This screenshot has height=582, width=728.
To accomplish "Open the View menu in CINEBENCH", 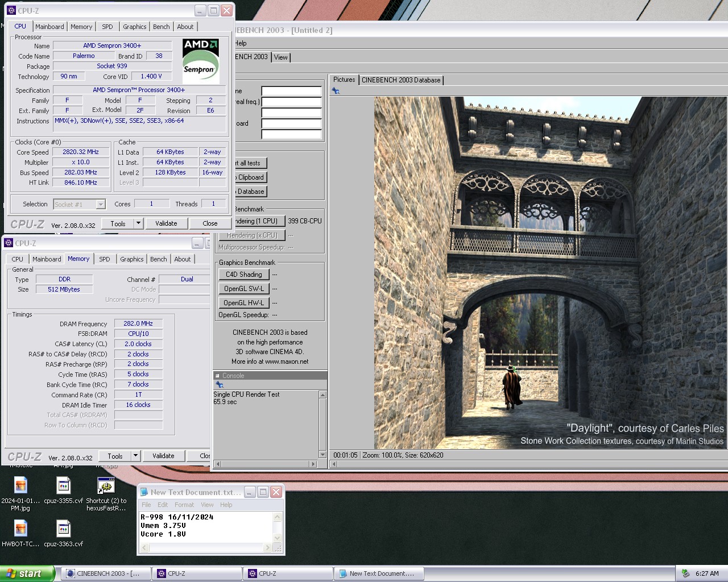I will click(x=281, y=57).
